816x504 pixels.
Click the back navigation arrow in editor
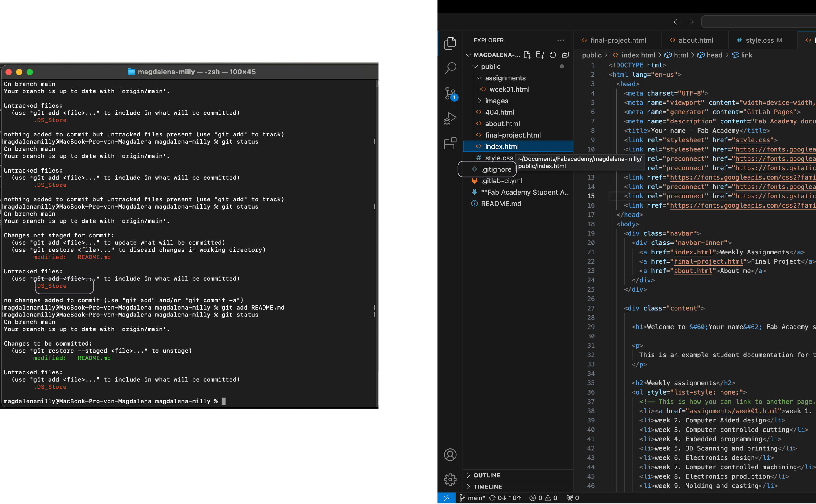(x=676, y=22)
